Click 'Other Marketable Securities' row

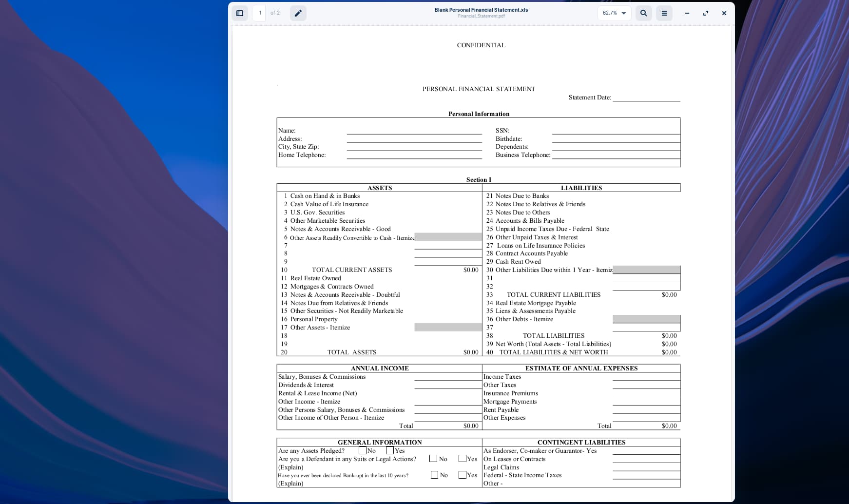point(328,221)
